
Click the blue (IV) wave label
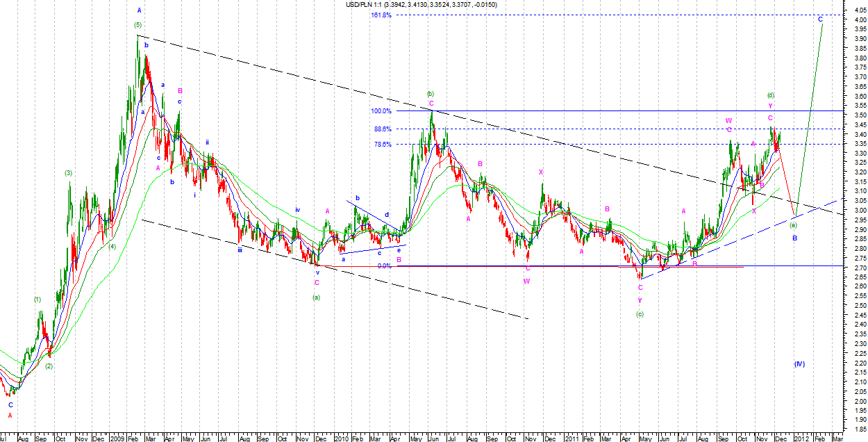799,364
